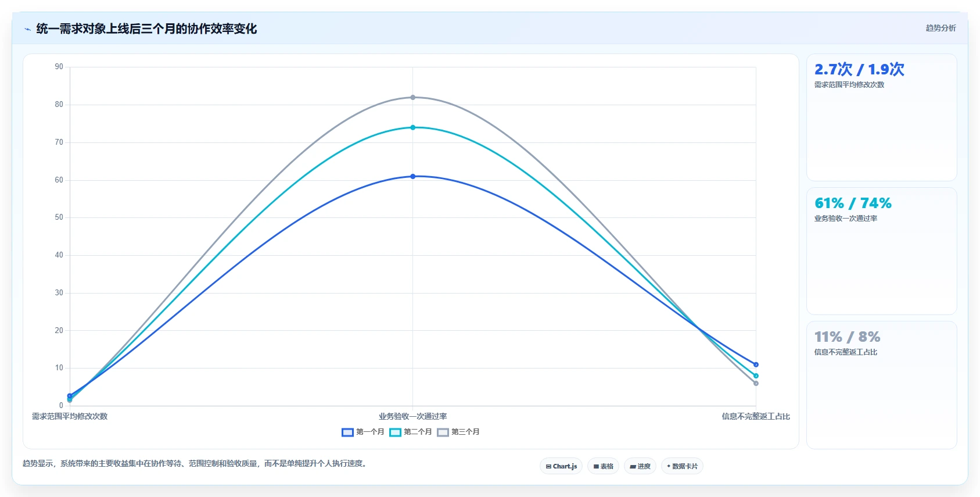The height and width of the screenshot is (497, 980).
Task: Click the blue data point at 信息不完整返工占比
Action: (x=756, y=364)
